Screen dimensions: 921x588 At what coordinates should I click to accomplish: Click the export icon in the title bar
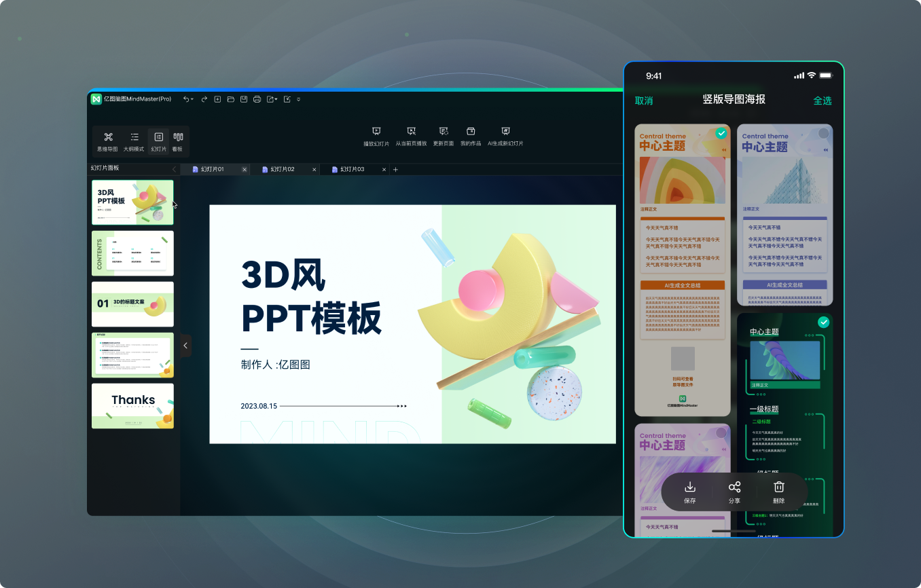click(x=270, y=99)
